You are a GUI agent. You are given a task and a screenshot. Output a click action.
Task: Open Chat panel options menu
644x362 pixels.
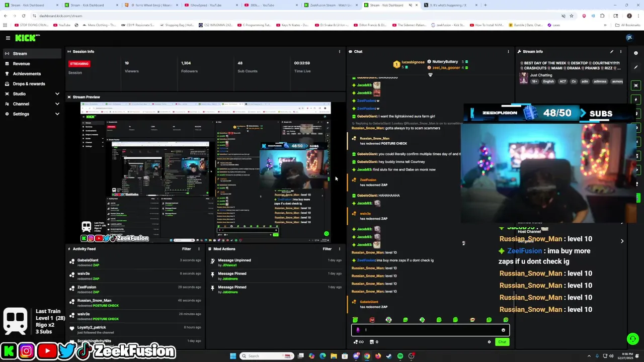(x=508, y=51)
